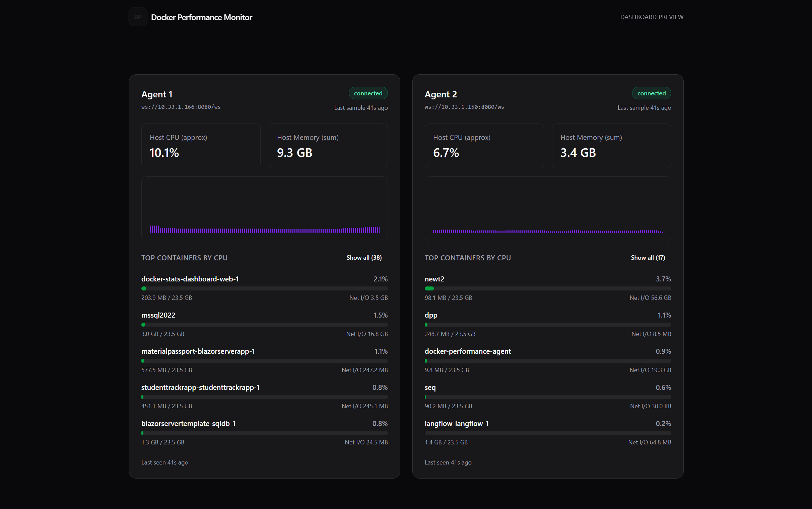Expand all containers for Agent 1 via Show all (38)
This screenshot has height=509, width=812.
[x=364, y=257]
